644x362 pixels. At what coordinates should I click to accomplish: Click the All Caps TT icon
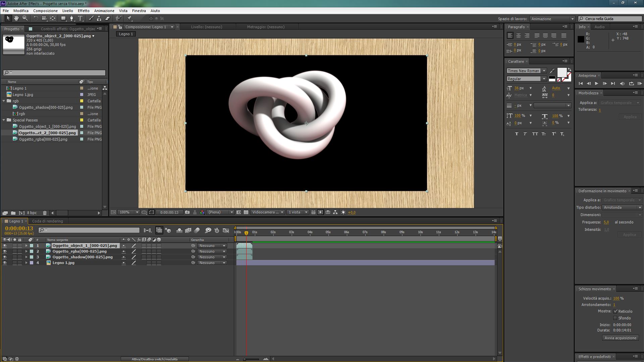point(535,134)
